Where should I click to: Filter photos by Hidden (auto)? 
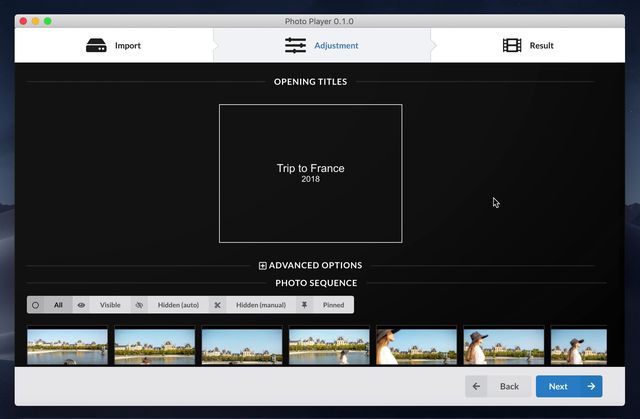(178, 305)
